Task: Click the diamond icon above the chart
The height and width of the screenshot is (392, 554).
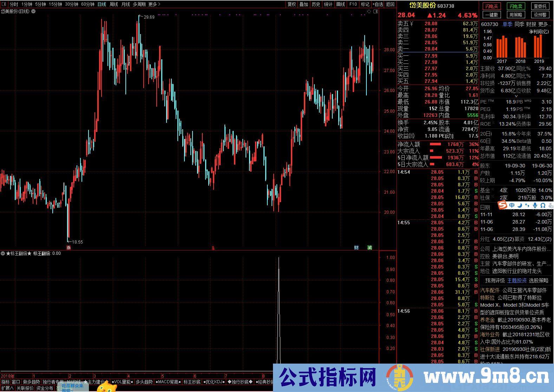Action: pos(369,12)
